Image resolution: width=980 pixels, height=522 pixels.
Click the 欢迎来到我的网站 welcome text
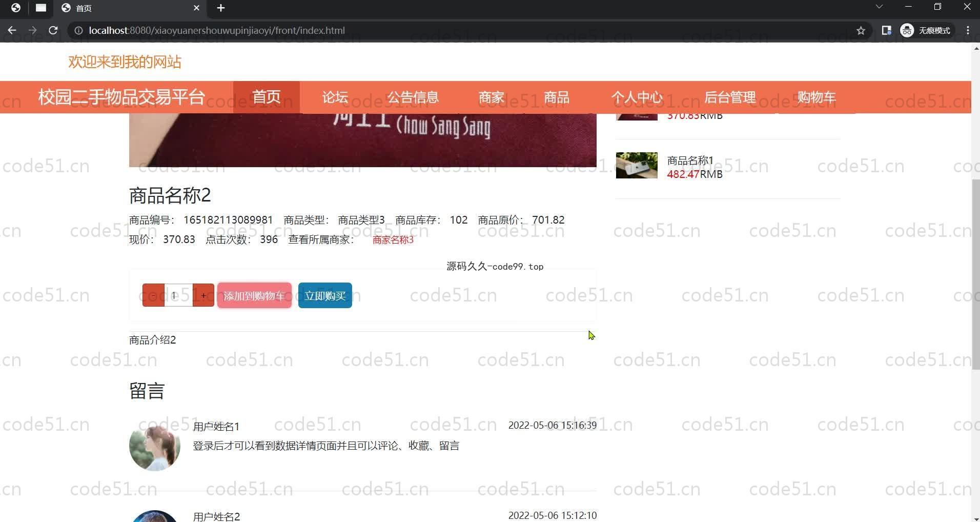[x=125, y=62]
